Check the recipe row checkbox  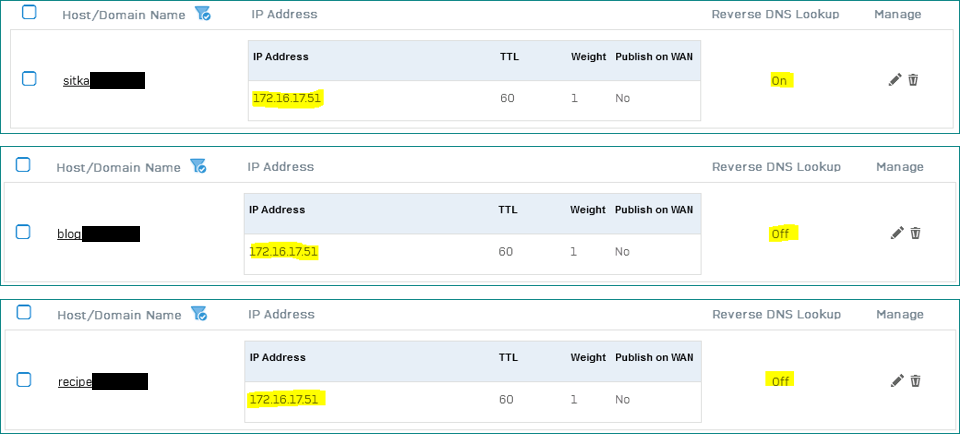point(23,380)
